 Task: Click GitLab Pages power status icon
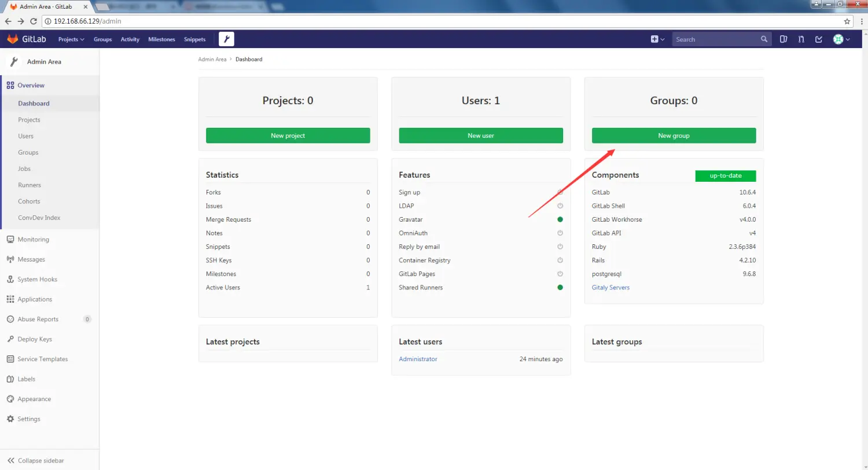click(560, 274)
